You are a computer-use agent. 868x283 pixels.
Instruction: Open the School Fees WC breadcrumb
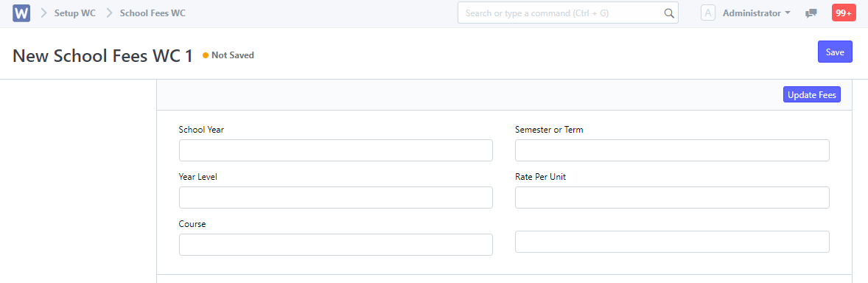(153, 13)
